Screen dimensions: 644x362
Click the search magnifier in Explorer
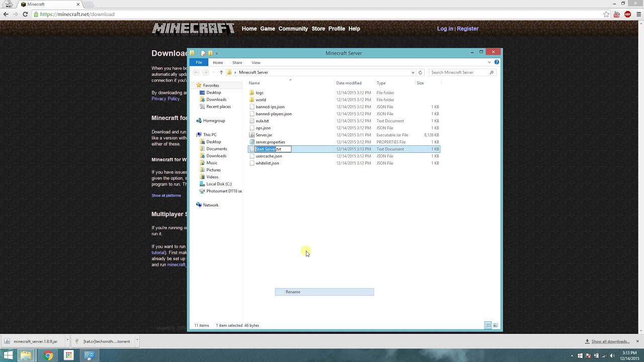tap(492, 72)
